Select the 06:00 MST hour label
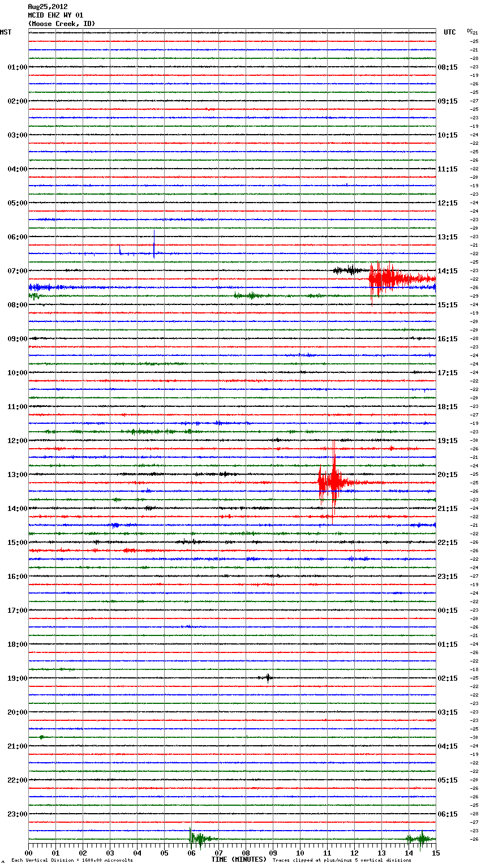This screenshot has width=481, height=868. coord(18,237)
